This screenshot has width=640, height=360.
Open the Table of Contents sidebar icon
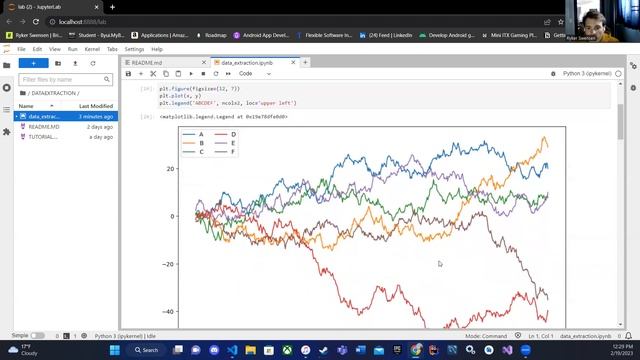7,110
